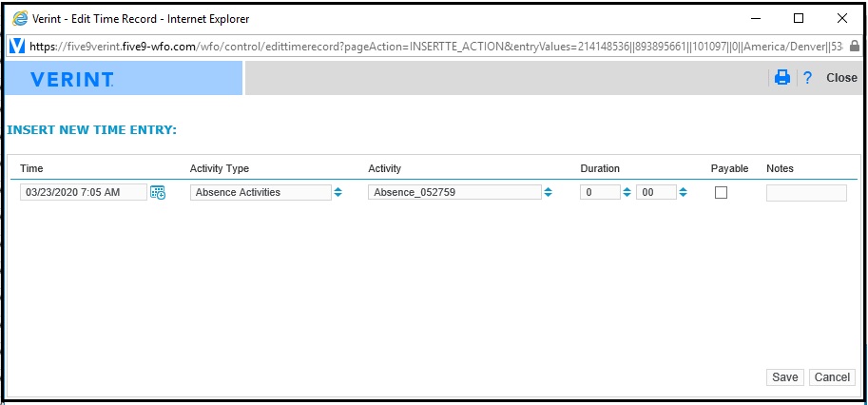This screenshot has width=868, height=405.
Task: Click into the Notes text field
Action: coord(806,193)
